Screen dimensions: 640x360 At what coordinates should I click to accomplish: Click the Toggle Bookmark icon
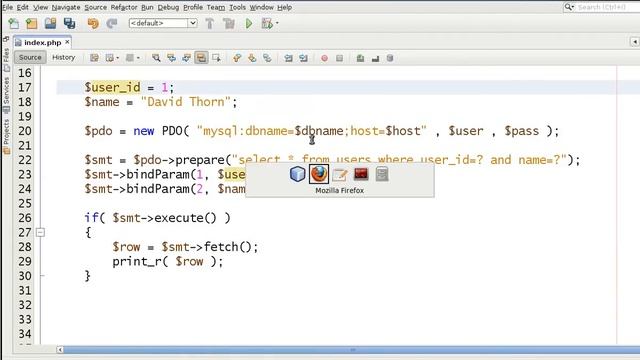(x=267, y=58)
